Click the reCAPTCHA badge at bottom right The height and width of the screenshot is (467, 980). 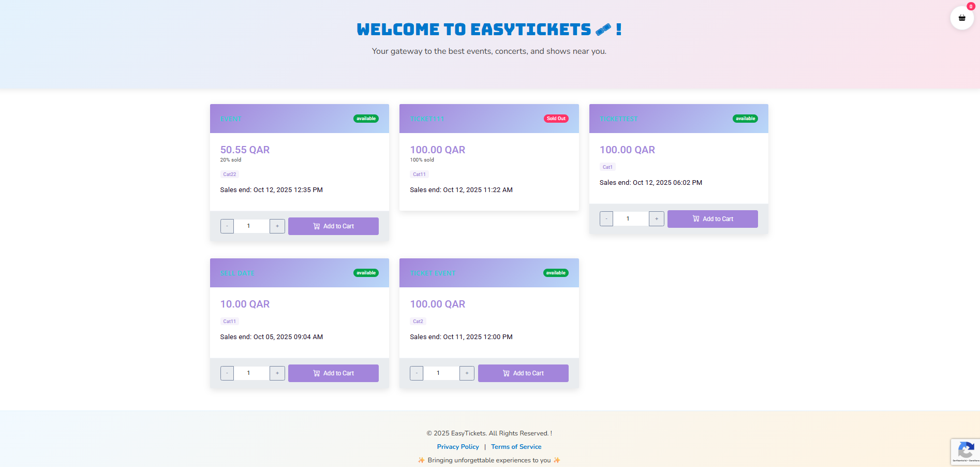tap(966, 451)
